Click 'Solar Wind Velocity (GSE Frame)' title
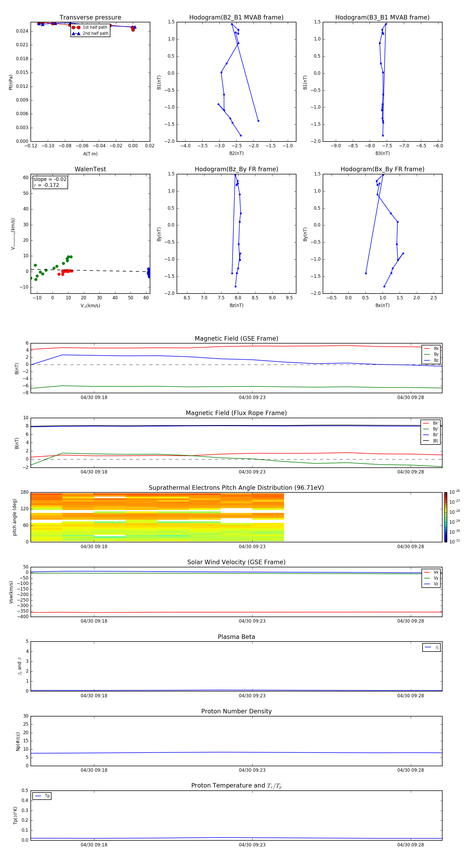This screenshot has height=868, width=473. (x=236, y=562)
